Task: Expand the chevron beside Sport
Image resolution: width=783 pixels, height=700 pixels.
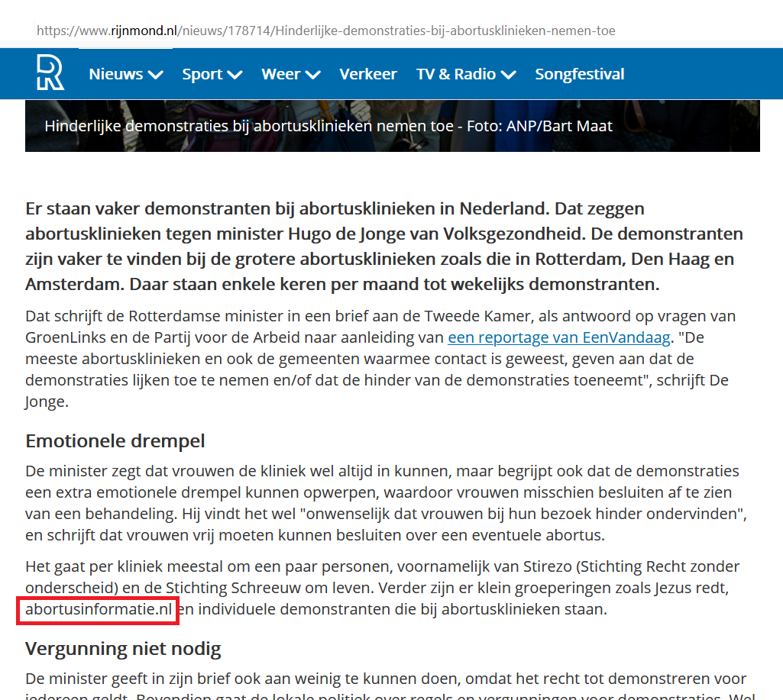Action: [235, 75]
